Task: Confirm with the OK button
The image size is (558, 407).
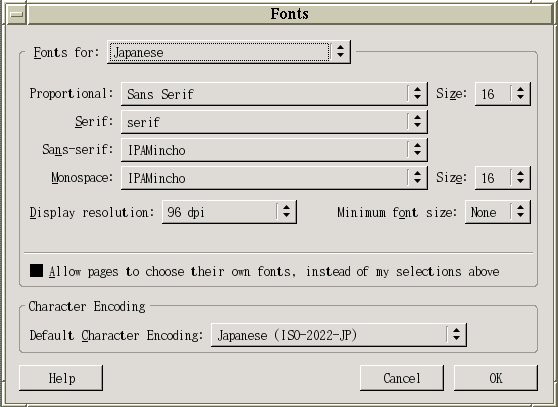Action: coord(496,378)
